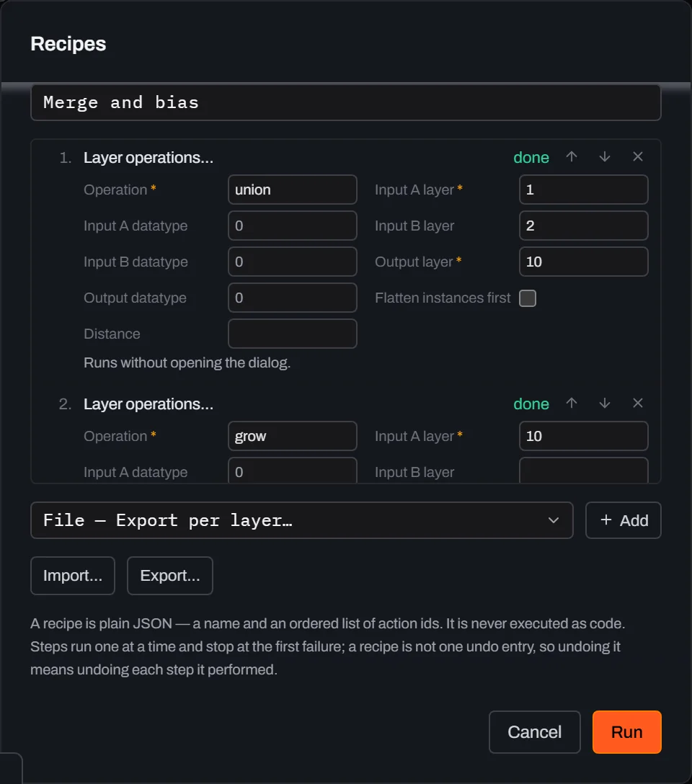The width and height of the screenshot is (692, 784).
Task: Click step 1 Output layer field
Action: (x=583, y=262)
